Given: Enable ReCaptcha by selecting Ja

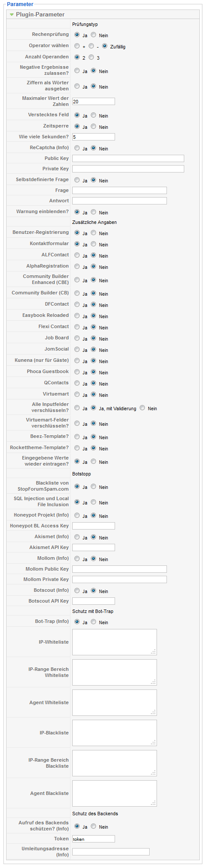Looking at the screenshot, I should coord(77,148).
